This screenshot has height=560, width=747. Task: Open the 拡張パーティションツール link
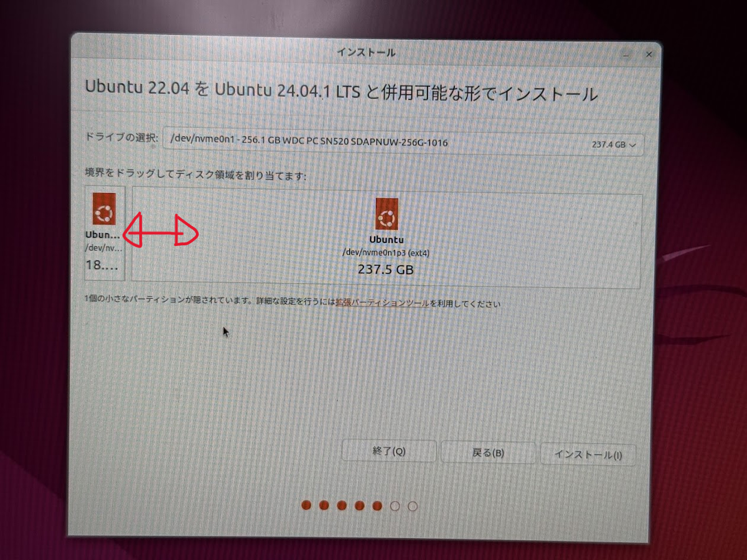coord(382,304)
